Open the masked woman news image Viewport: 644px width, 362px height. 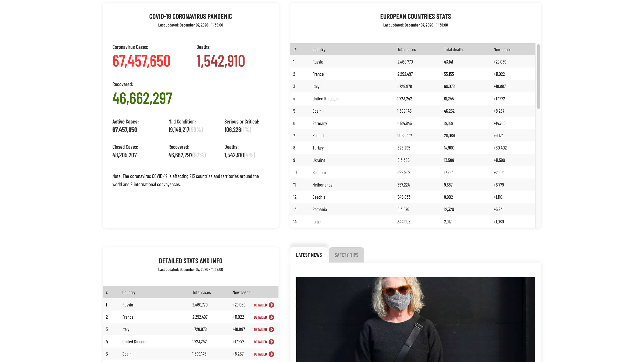pyautogui.click(x=416, y=319)
